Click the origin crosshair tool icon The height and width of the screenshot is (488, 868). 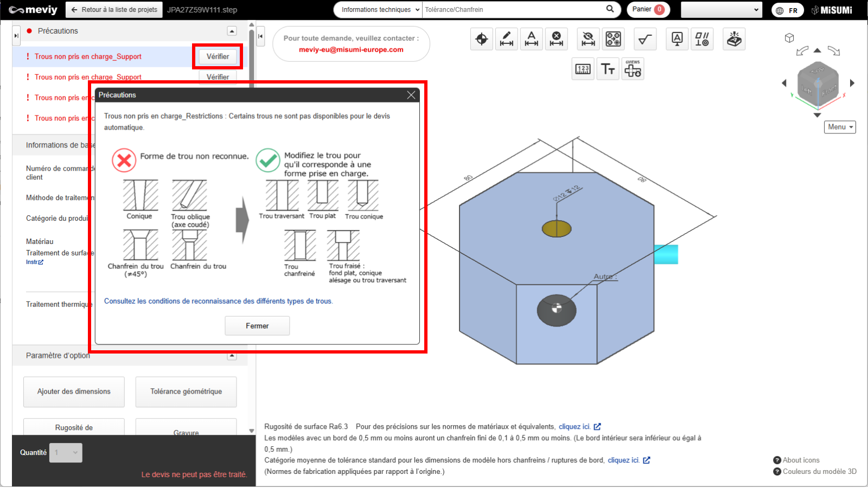click(x=481, y=39)
